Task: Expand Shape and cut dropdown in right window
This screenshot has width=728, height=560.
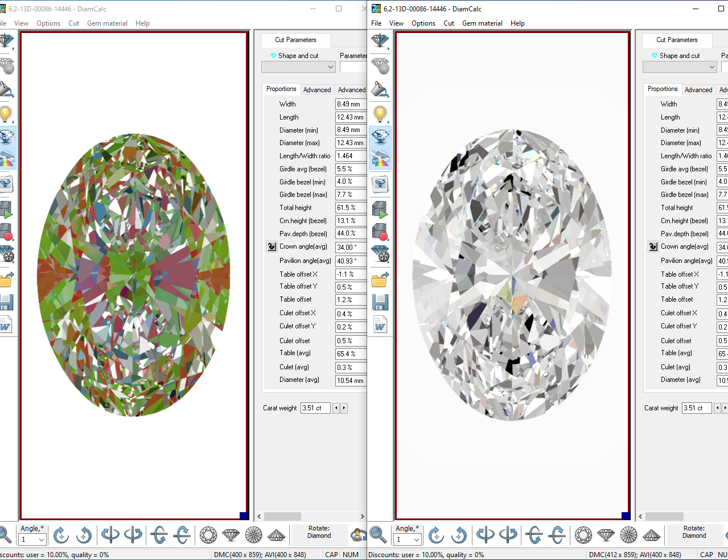Action: click(712, 67)
